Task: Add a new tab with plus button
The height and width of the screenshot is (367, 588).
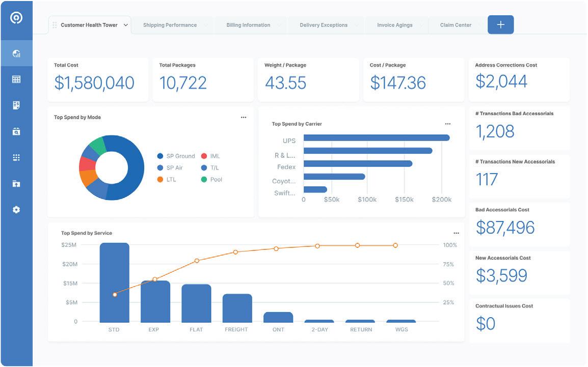Action: (x=501, y=25)
